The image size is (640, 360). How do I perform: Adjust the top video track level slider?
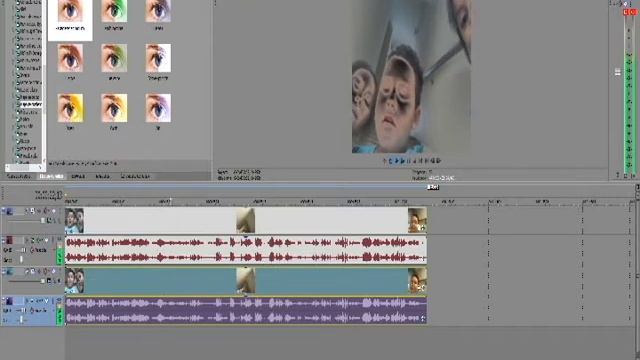(x=43, y=220)
